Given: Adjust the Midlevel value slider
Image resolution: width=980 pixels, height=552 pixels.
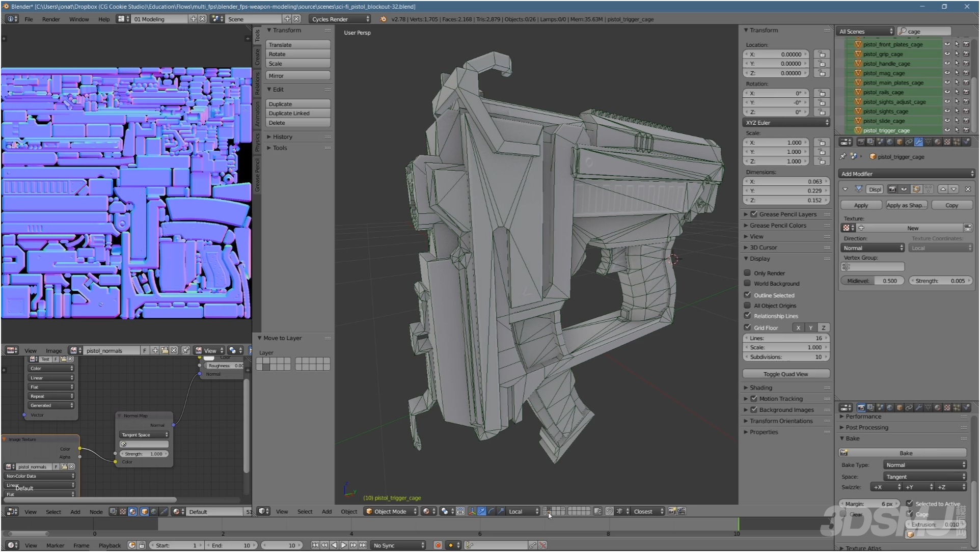Looking at the screenshot, I should [x=873, y=281].
